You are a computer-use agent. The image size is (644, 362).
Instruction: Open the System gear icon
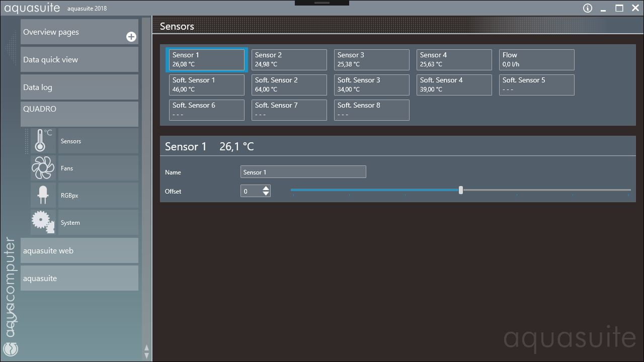click(x=43, y=222)
